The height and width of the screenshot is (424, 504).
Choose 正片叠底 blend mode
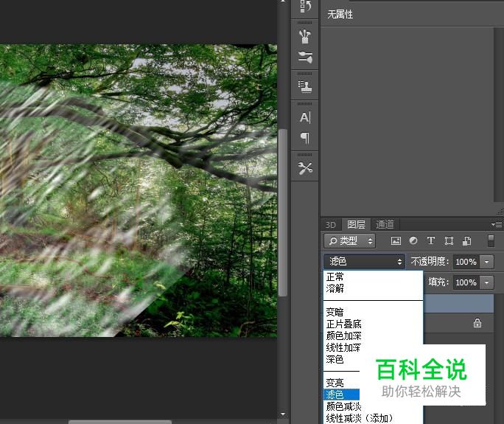click(x=373, y=324)
